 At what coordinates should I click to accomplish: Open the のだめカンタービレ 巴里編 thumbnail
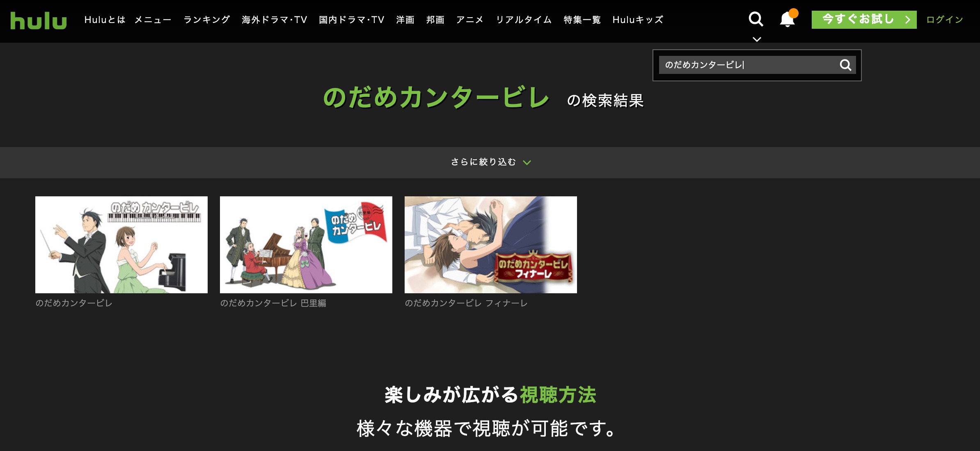pyautogui.click(x=306, y=244)
